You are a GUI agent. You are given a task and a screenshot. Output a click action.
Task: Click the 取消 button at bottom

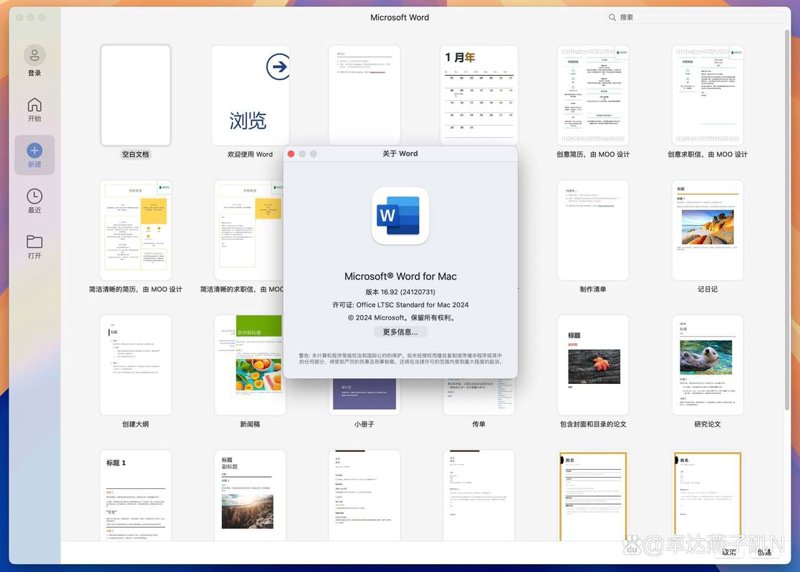point(729,552)
